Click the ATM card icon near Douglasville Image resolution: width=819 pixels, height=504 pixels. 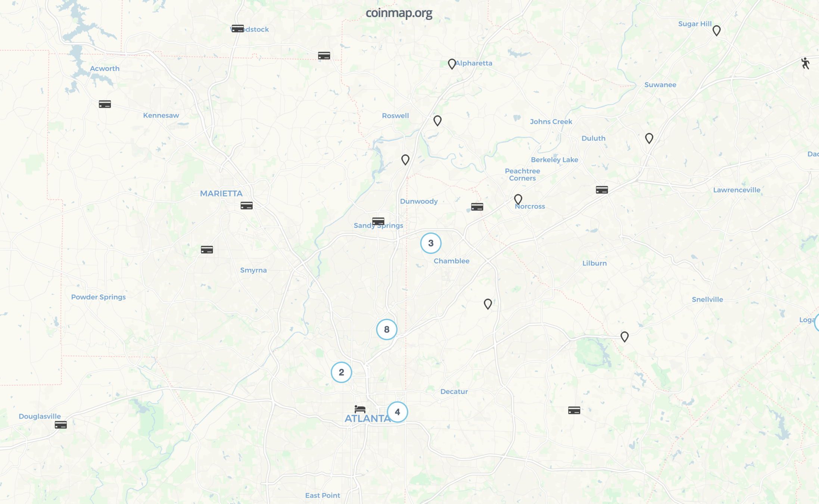point(60,425)
